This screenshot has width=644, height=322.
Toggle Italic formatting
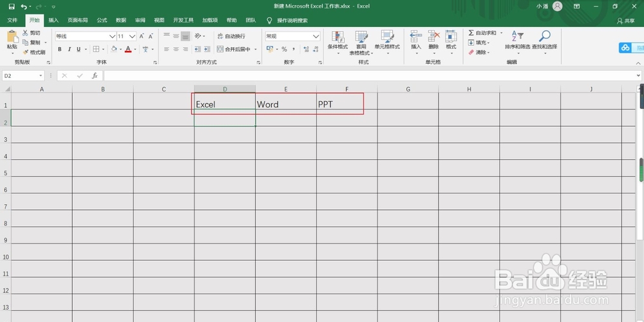[69, 50]
